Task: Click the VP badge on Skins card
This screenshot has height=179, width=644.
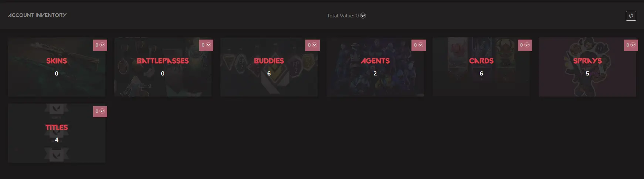Action: tap(100, 45)
